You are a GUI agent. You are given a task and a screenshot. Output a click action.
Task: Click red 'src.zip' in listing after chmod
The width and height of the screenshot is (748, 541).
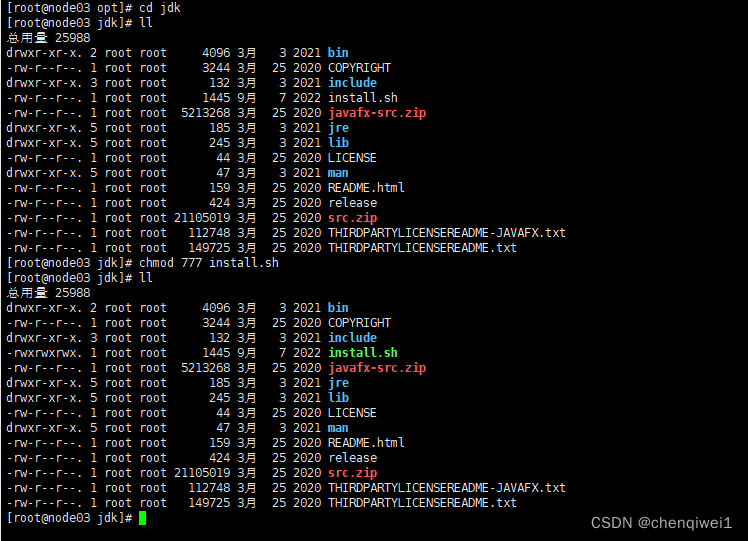coord(353,473)
